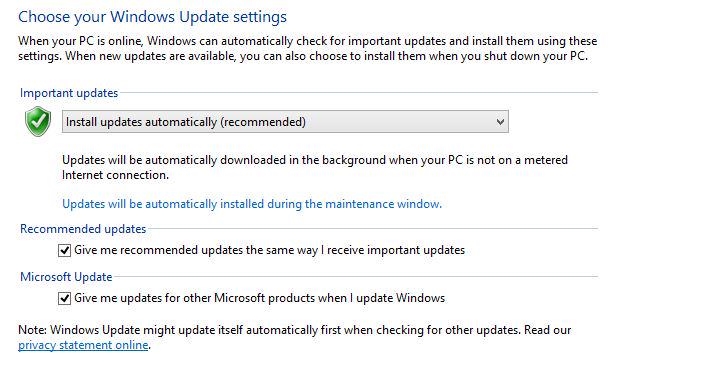
Task: Click the metered Internet connection description text
Action: pos(315,167)
